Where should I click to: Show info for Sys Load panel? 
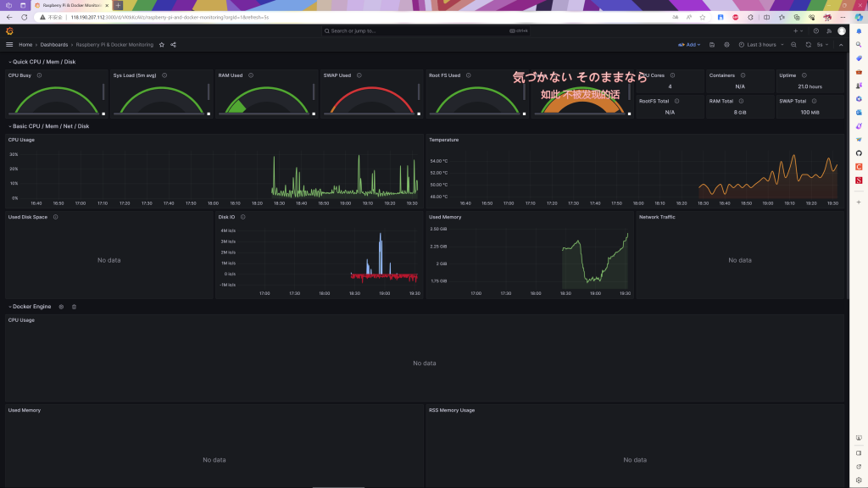164,75
